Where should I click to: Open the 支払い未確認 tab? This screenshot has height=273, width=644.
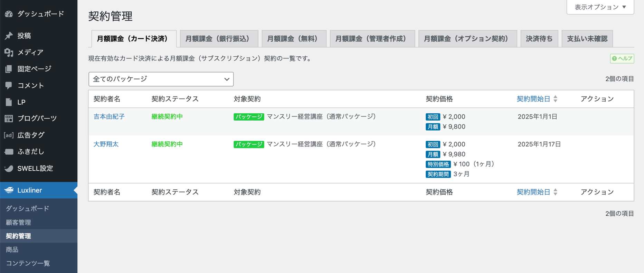click(x=587, y=39)
